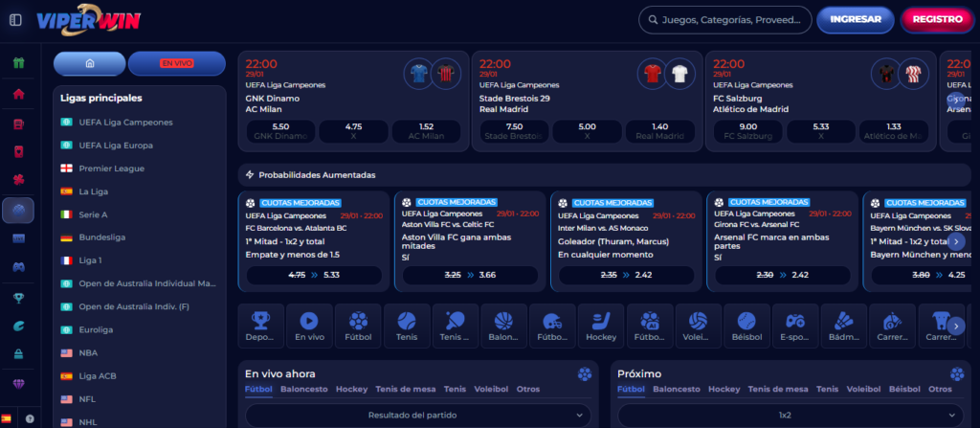Switch to Baloncesto tab under En vivo ahora
Viewport: 980px width, 428px height.
pyautogui.click(x=304, y=390)
